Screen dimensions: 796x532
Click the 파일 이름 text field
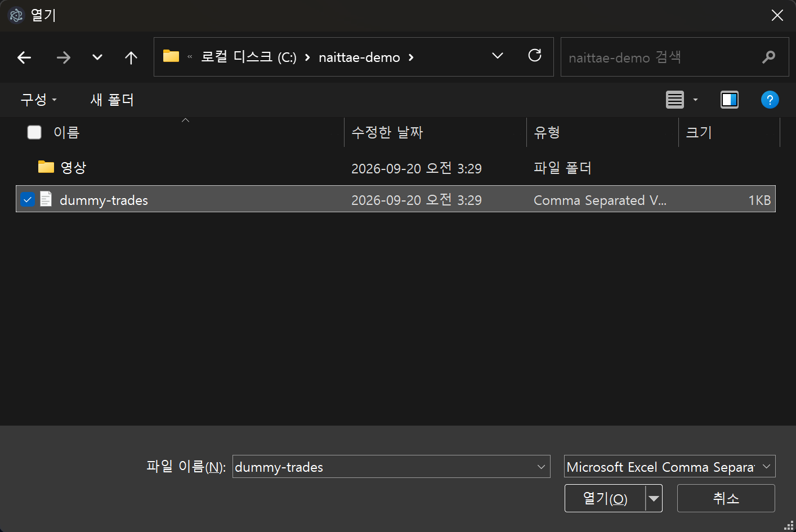coord(383,467)
